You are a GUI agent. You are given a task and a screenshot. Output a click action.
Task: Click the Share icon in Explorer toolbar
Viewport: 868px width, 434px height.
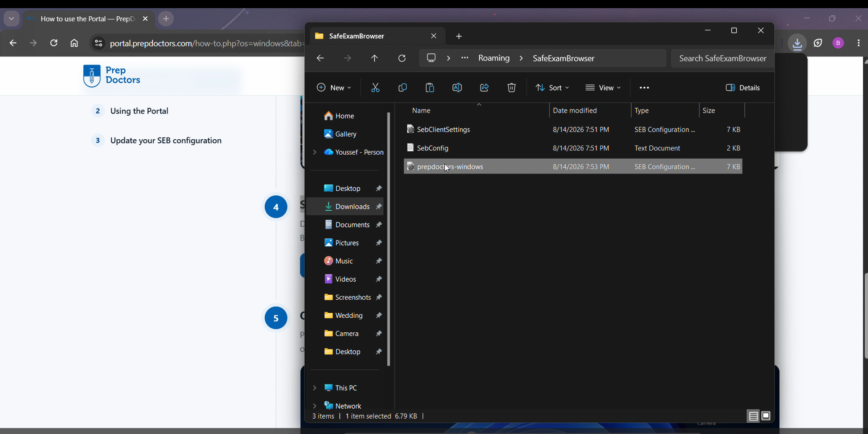pyautogui.click(x=484, y=88)
